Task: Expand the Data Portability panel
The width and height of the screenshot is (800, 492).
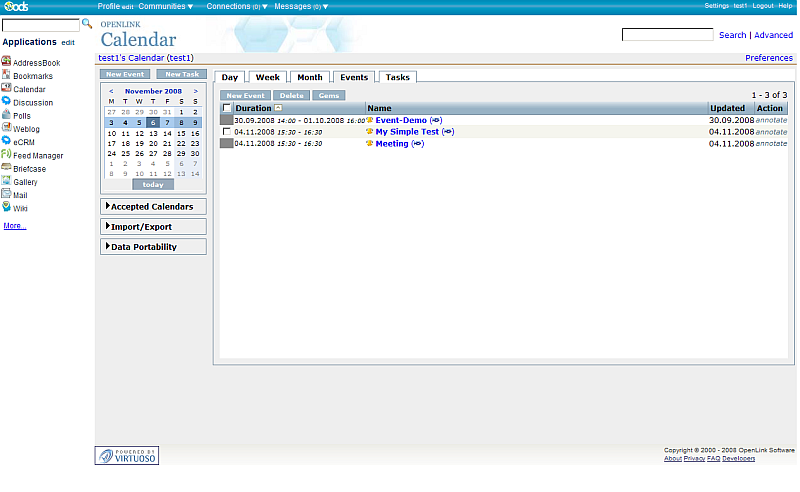Action: tap(153, 246)
